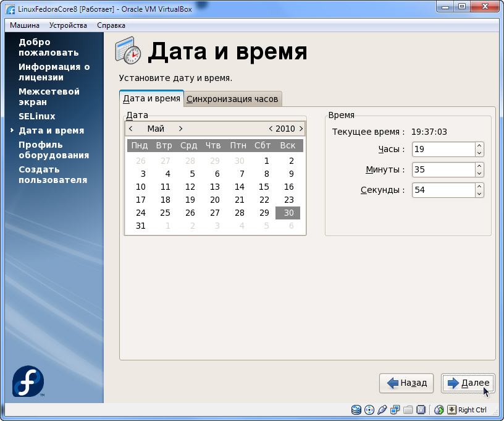Image resolution: width=504 pixels, height=421 pixels.
Task: Click the Секунды input field
Action: click(x=443, y=190)
